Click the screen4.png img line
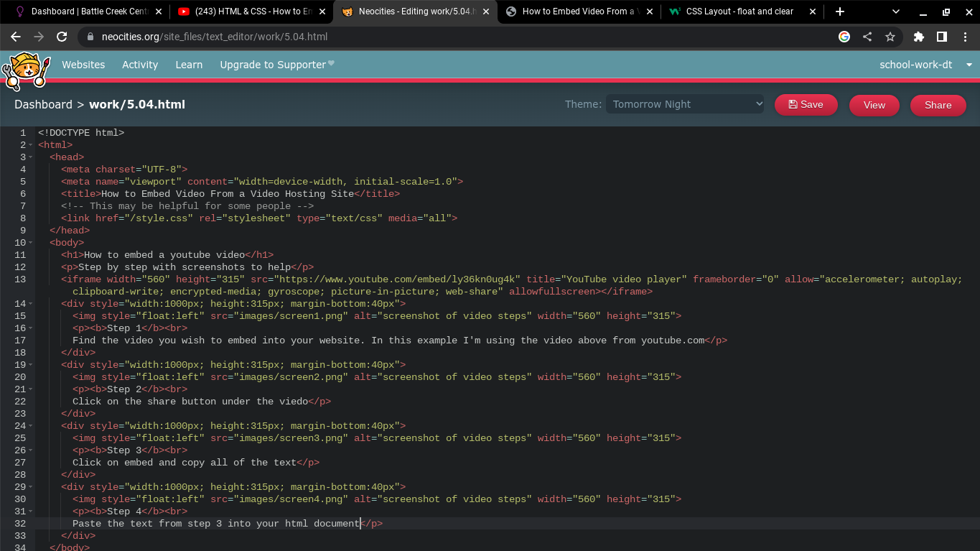The height and width of the screenshot is (551, 980). pos(377,499)
